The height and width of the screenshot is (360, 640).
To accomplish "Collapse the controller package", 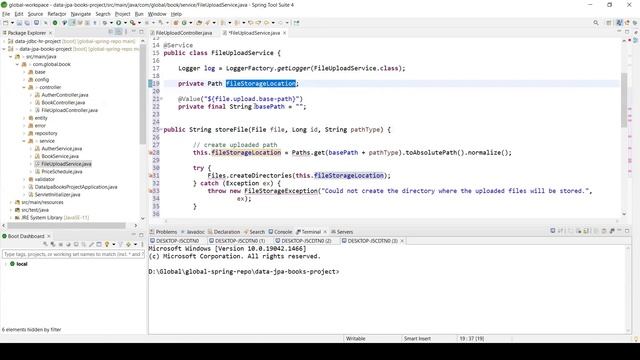I will (x=24, y=87).
